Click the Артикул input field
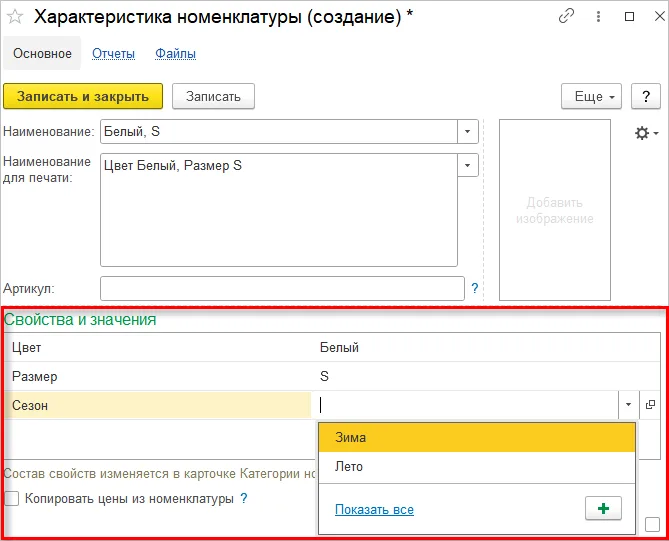Viewport: 669px width, 541px height. point(282,288)
